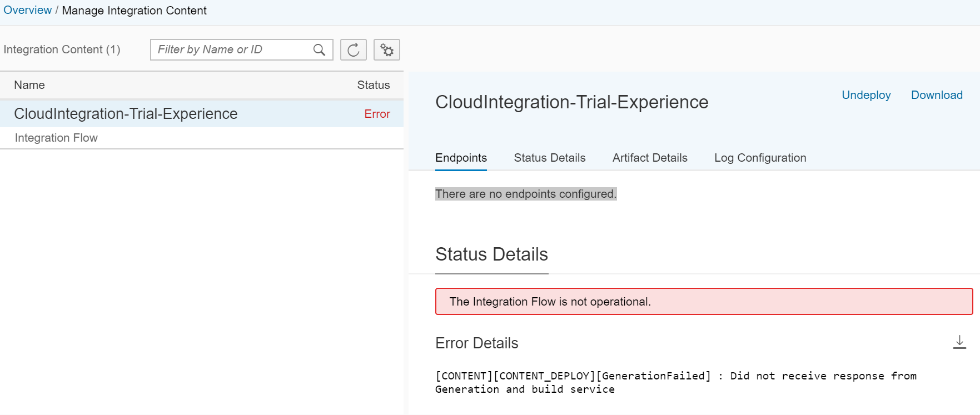Viewport: 980px width, 415px height.
Task: Refresh the integration content list
Action: pyautogui.click(x=354, y=50)
